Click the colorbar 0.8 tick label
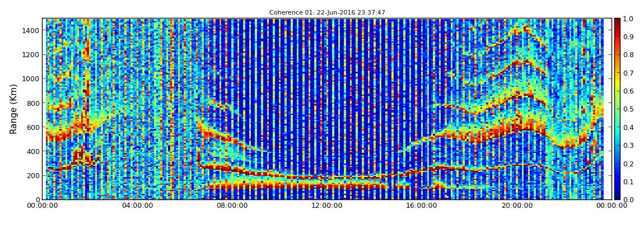 628,55
